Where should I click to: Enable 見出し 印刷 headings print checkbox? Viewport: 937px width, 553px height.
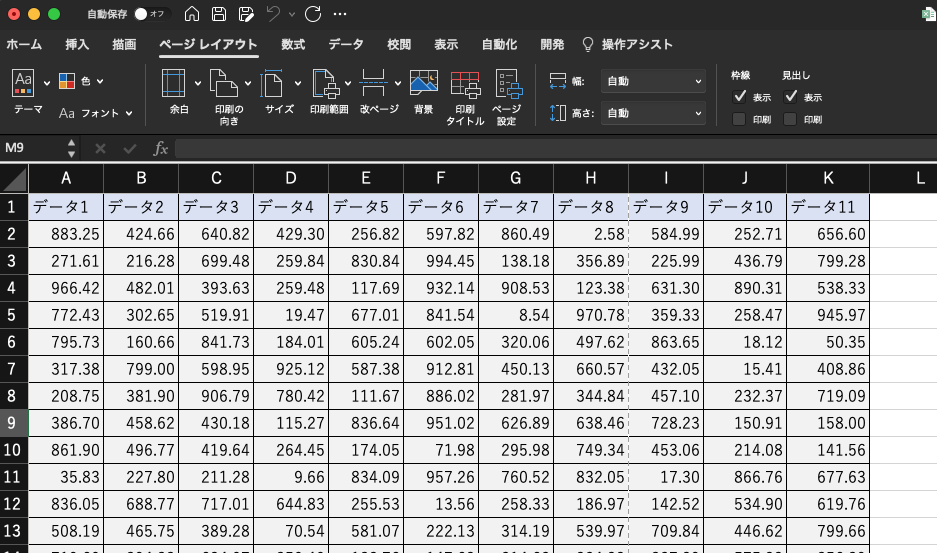[791, 120]
